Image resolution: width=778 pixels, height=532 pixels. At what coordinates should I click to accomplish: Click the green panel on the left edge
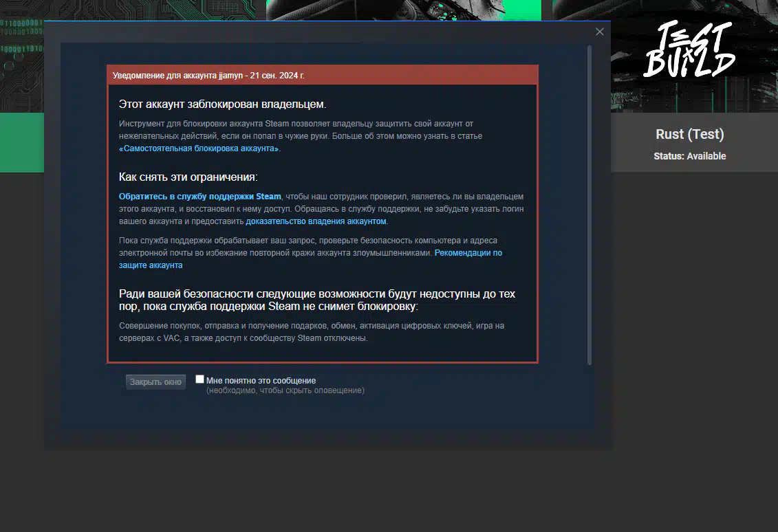(21, 142)
